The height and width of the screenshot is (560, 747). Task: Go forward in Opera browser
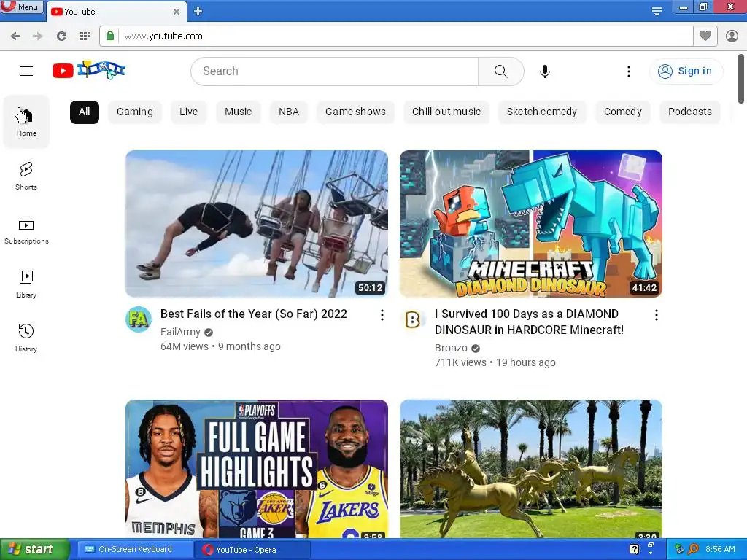pos(38,36)
